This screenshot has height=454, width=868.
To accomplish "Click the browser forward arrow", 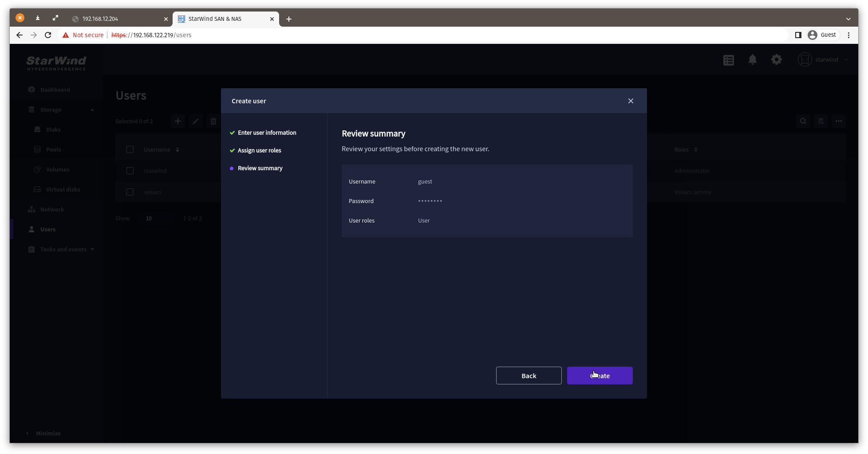I will [x=34, y=35].
